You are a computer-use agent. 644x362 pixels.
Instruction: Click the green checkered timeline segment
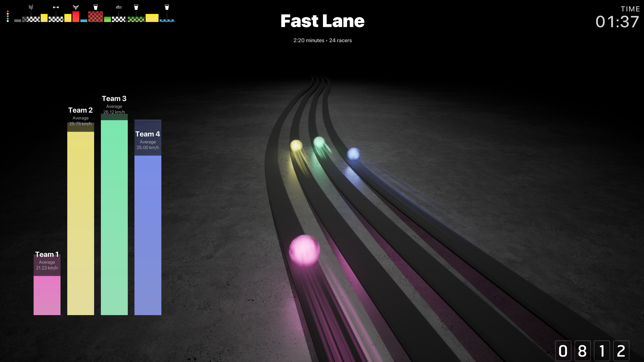click(x=136, y=19)
